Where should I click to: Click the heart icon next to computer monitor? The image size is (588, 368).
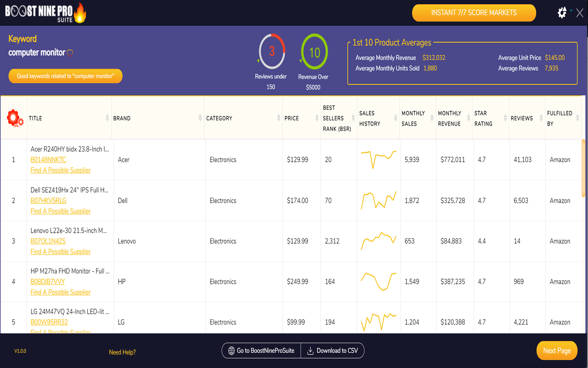tap(70, 53)
